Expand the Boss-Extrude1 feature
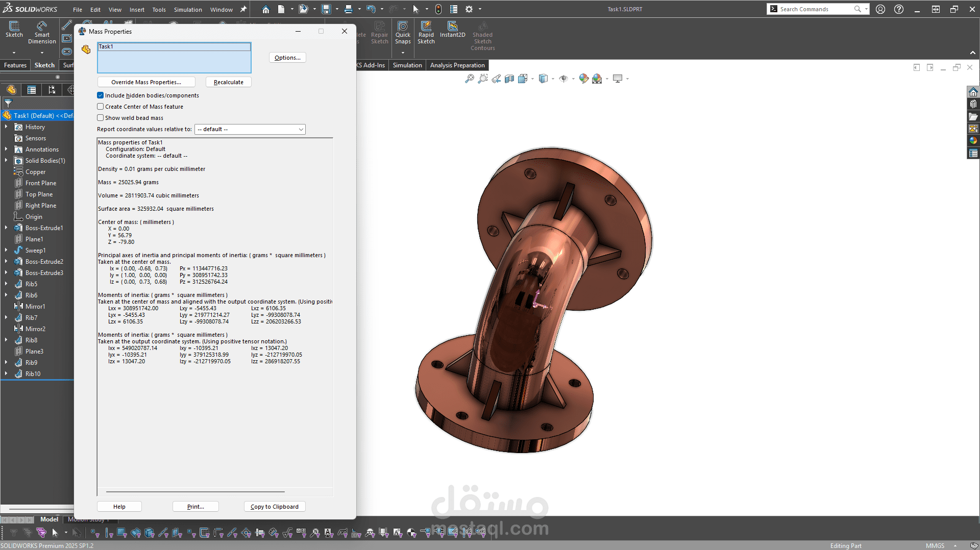The height and width of the screenshot is (550, 980). [6, 228]
